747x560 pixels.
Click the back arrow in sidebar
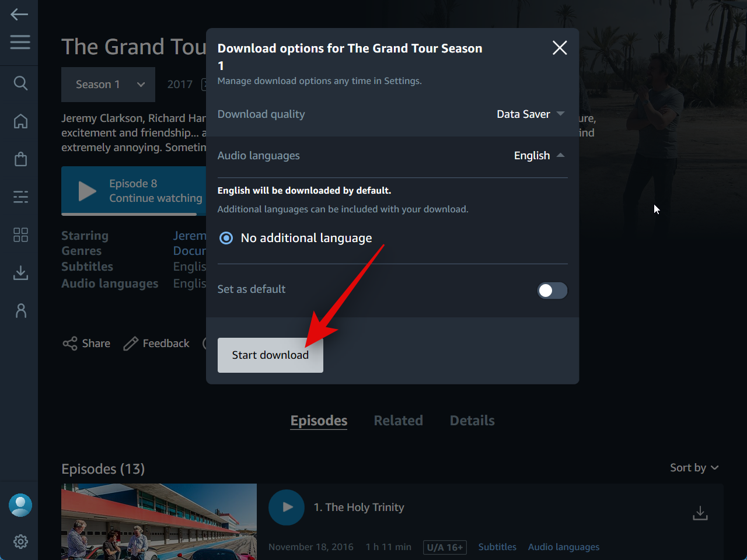(x=19, y=15)
